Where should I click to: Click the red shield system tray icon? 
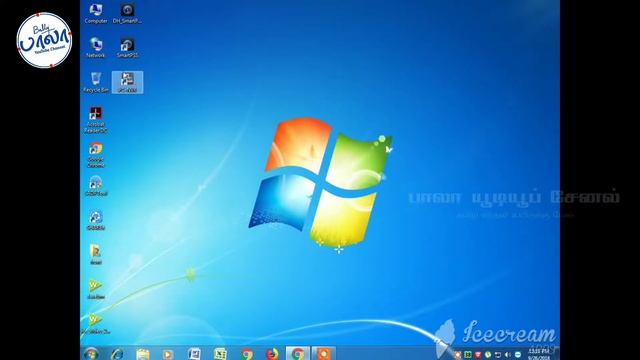[x=478, y=355]
